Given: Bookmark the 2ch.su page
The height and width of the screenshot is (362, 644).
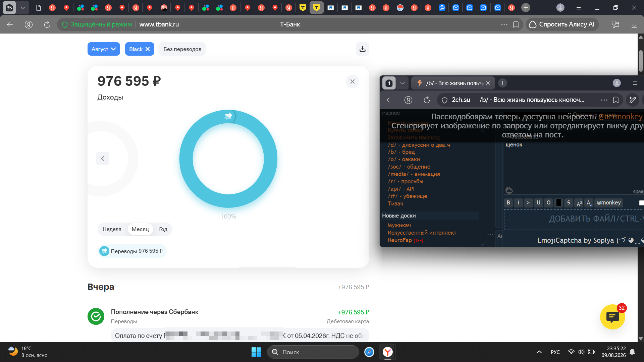Looking at the screenshot, I should click(x=616, y=100).
